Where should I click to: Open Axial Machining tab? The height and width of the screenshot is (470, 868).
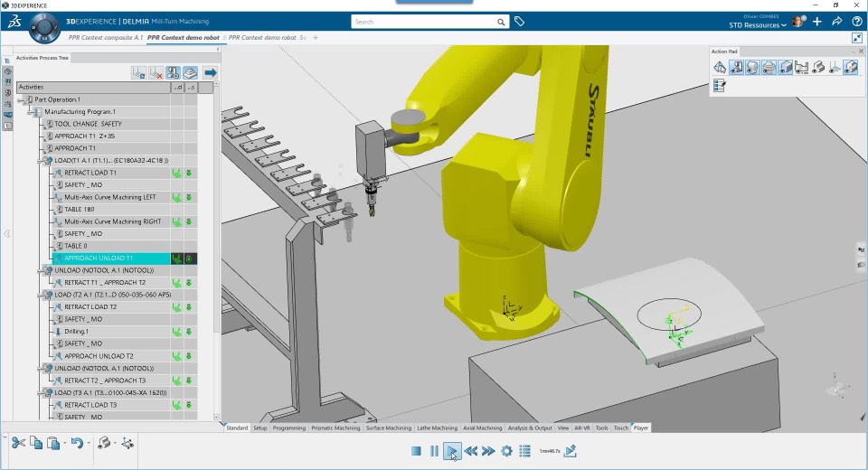tap(482, 428)
